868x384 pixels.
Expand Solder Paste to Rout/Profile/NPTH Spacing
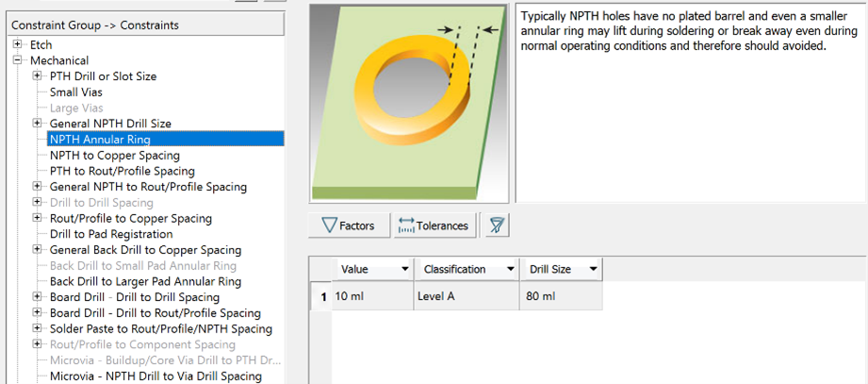pos(37,328)
